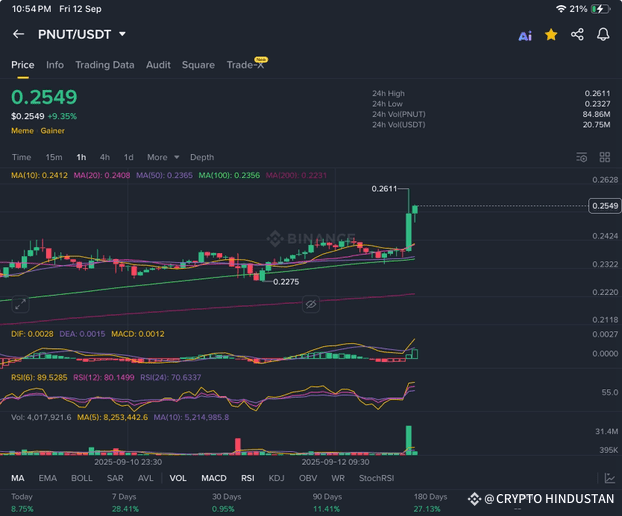Screen dimensions: 622x516
Task: Tap the 180 Days 27.13% performance
Action: coord(430,503)
